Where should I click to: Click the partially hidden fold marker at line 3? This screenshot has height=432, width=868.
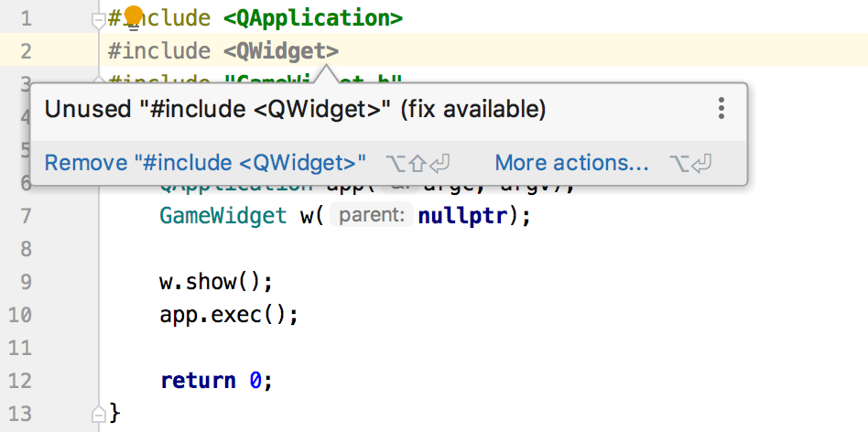(99, 80)
